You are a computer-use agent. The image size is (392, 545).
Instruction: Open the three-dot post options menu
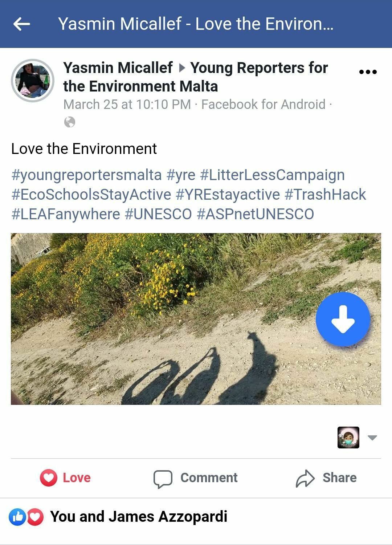[368, 72]
